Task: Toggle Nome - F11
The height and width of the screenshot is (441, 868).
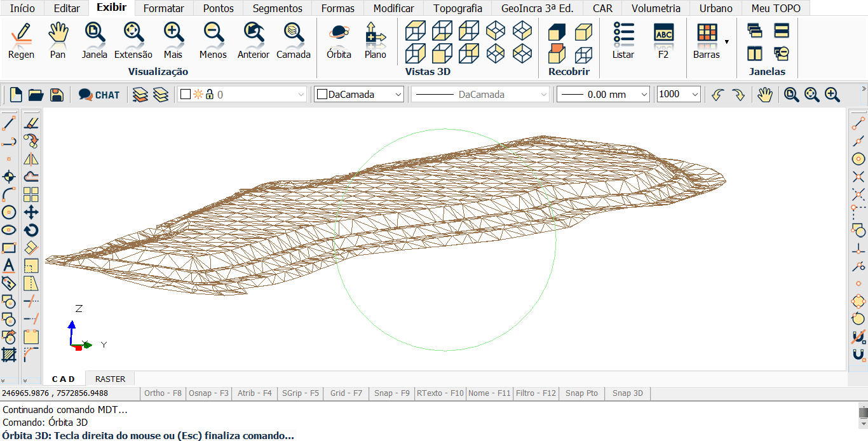Action: 489,393
